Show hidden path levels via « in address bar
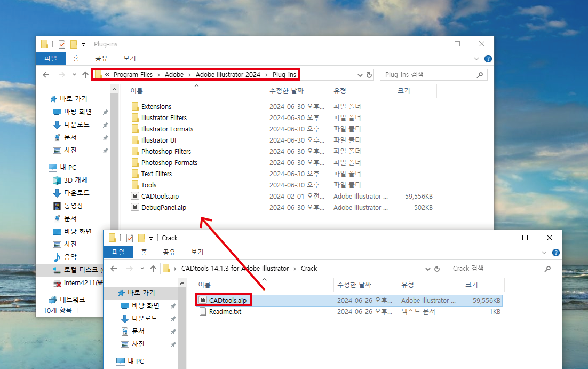588x369 pixels. (x=107, y=75)
